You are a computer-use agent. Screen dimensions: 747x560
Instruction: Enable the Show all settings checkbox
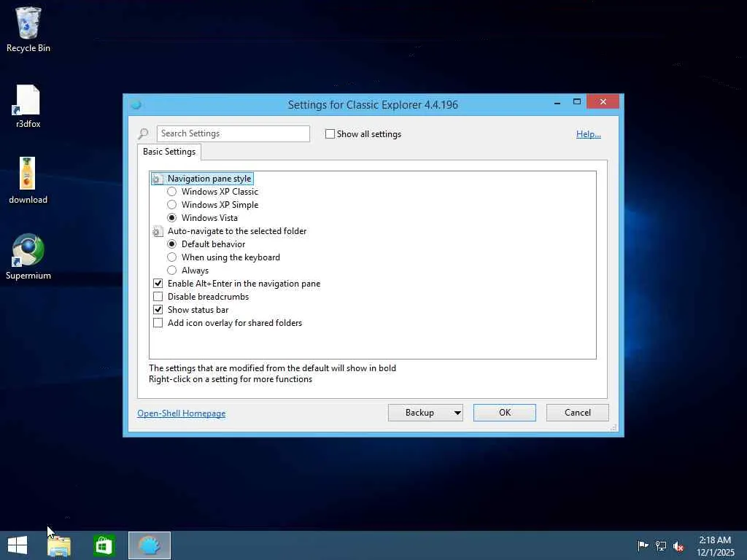click(x=330, y=134)
